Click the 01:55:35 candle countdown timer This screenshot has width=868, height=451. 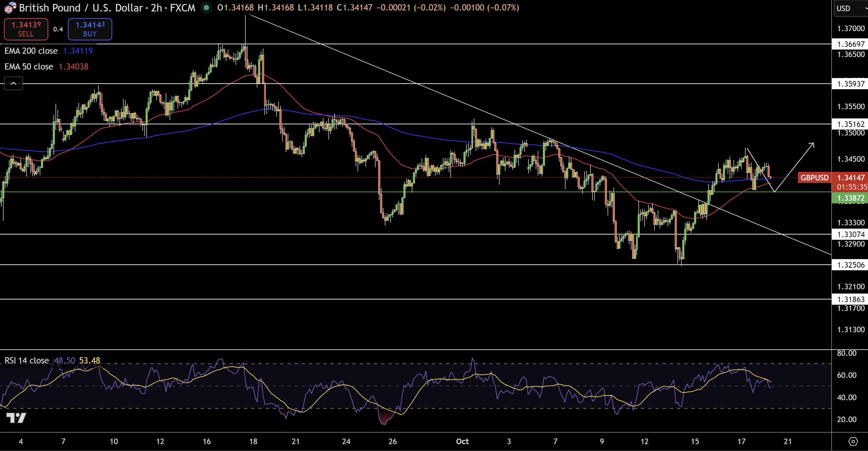pos(852,187)
